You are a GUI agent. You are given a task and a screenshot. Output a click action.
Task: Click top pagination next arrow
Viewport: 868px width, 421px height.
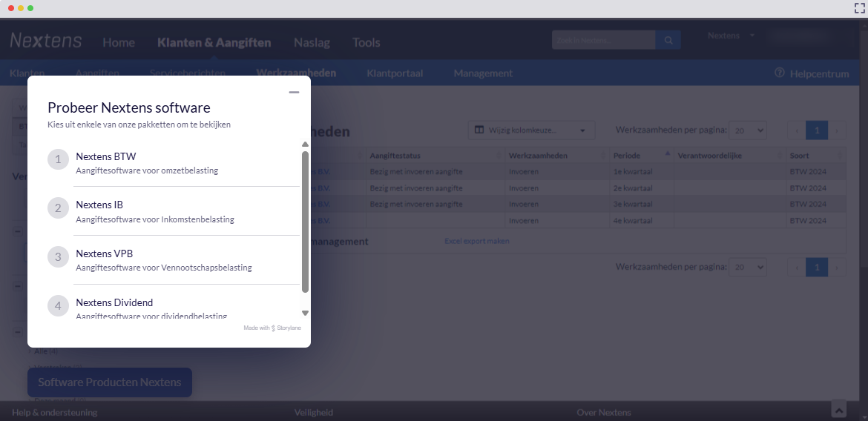coord(836,130)
